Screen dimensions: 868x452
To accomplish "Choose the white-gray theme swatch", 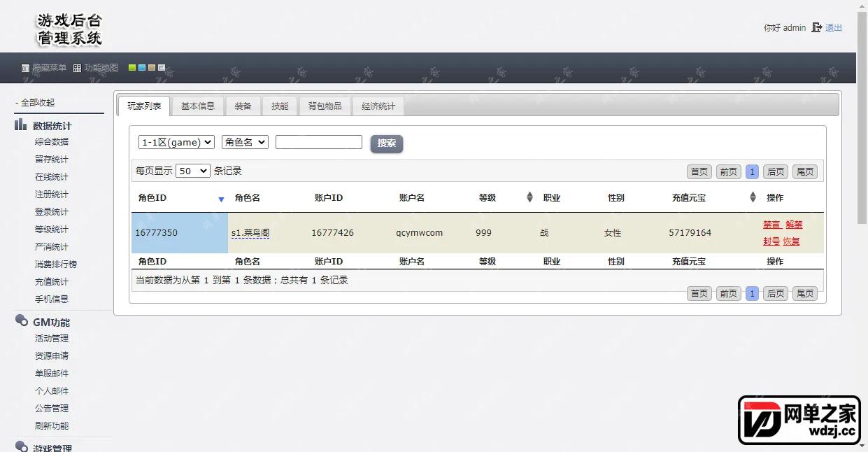I will point(162,68).
